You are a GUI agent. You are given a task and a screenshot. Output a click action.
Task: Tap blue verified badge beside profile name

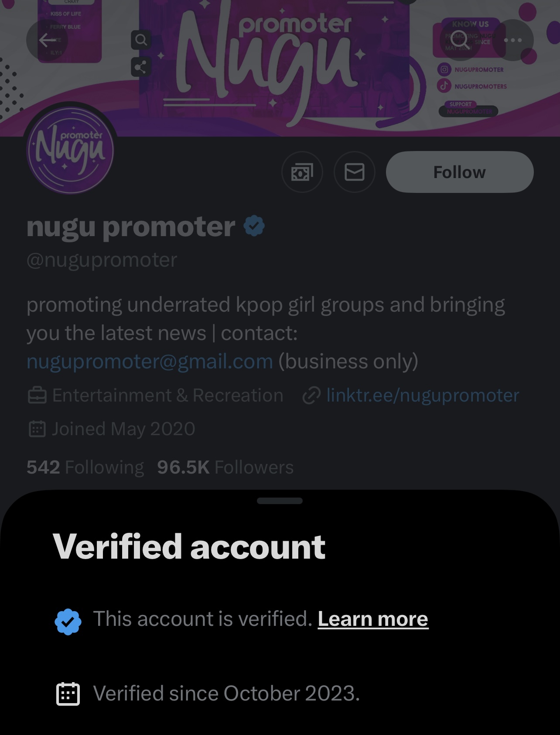pyautogui.click(x=254, y=226)
